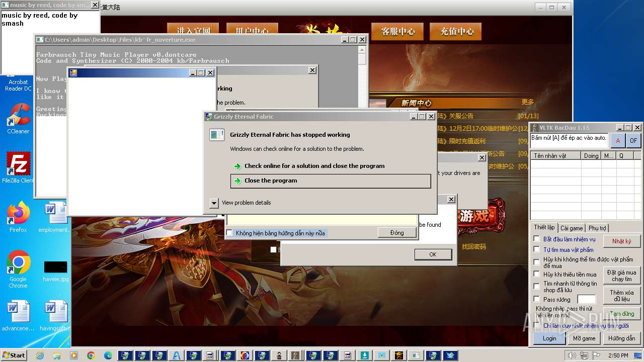Click the Hướng dẫn button
The width and height of the screenshot is (644, 362).
click(x=621, y=338)
